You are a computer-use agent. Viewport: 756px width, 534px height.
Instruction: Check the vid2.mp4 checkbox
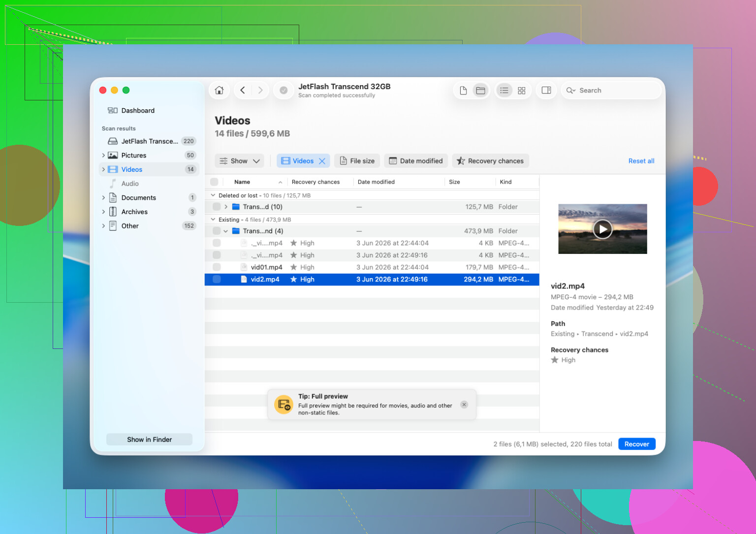coord(217,279)
